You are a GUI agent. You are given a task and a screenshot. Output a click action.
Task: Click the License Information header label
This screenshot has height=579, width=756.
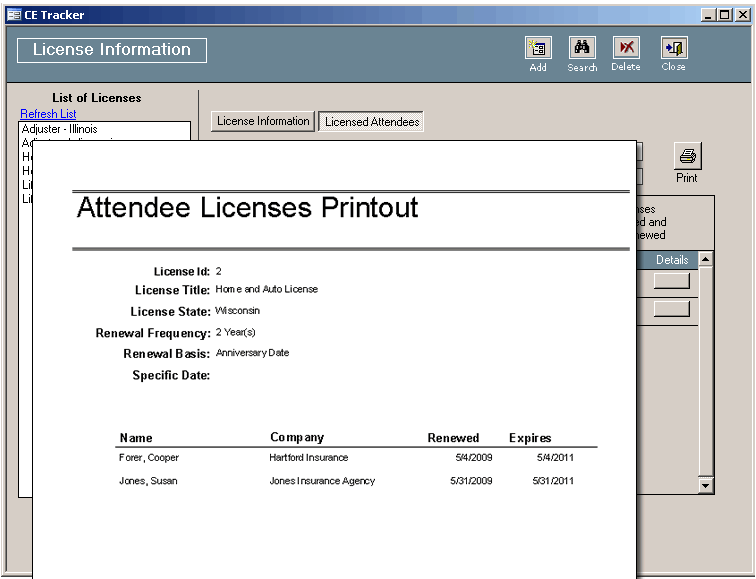[112, 50]
